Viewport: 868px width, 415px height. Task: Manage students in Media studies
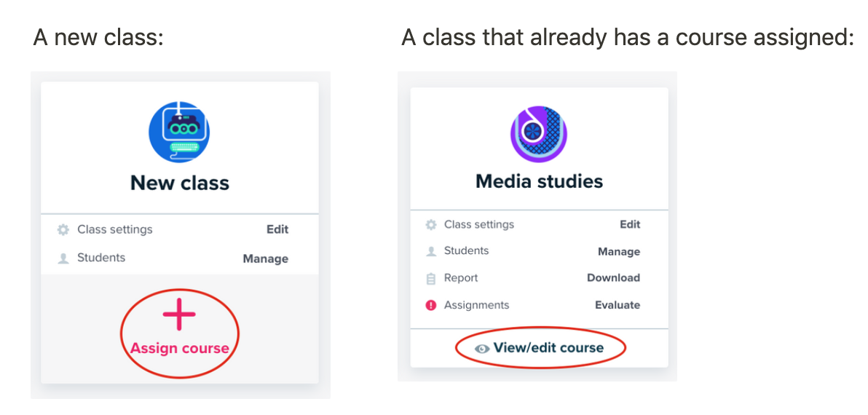click(x=619, y=252)
